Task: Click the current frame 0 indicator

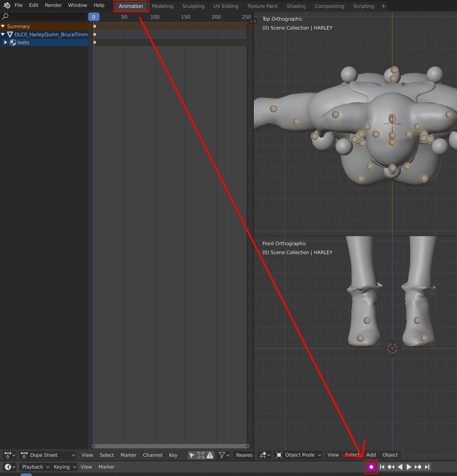Action: click(x=94, y=17)
